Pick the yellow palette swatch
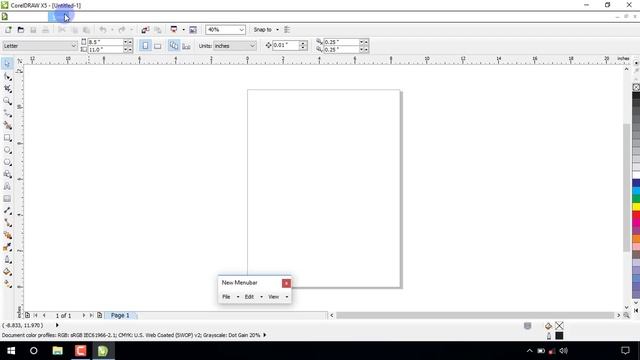The height and width of the screenshot is (360, 640). pyautogui.click(x=636, y=207)
